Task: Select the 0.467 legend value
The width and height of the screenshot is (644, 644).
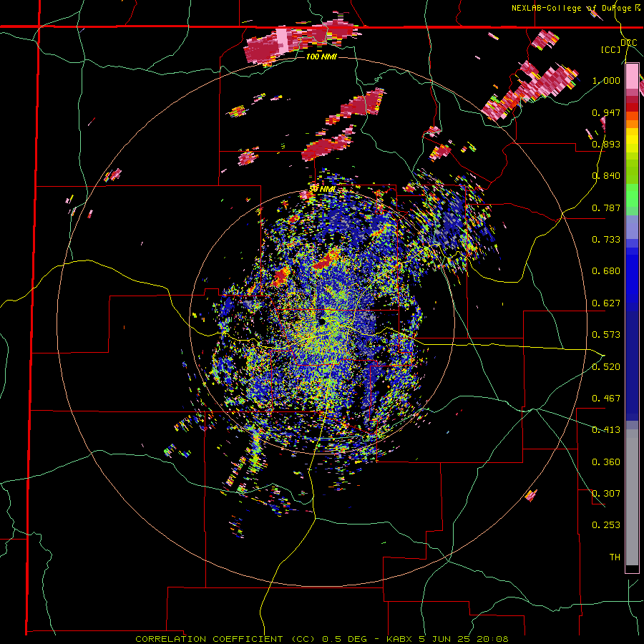Action: point(606,399)
